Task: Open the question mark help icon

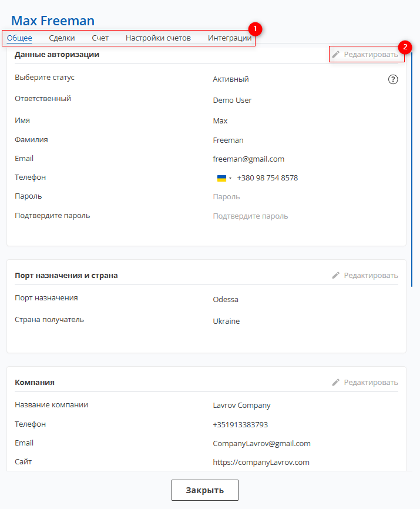Action: click(x=393, y=79)
